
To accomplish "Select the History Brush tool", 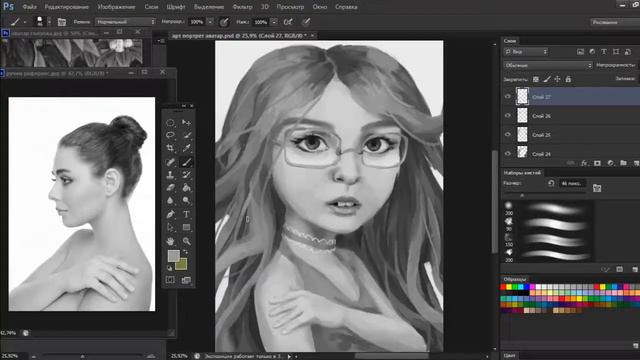I will (187, 175).
